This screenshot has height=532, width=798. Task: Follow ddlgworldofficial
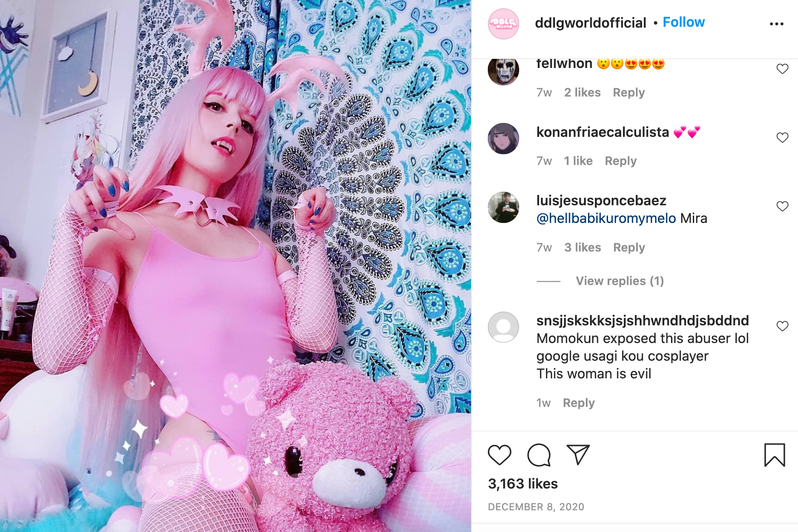point(684,22)
